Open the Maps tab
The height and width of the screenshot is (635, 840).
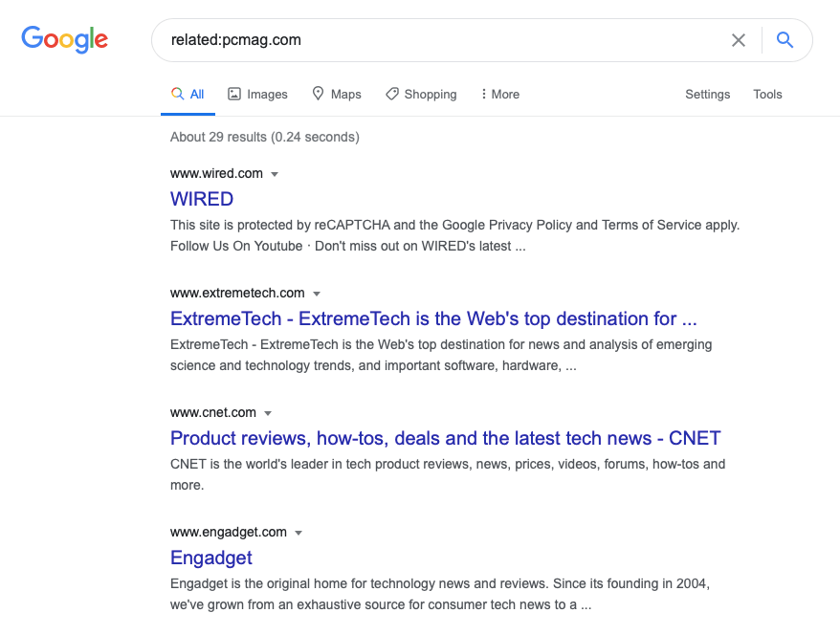click(x=337, y=95)
